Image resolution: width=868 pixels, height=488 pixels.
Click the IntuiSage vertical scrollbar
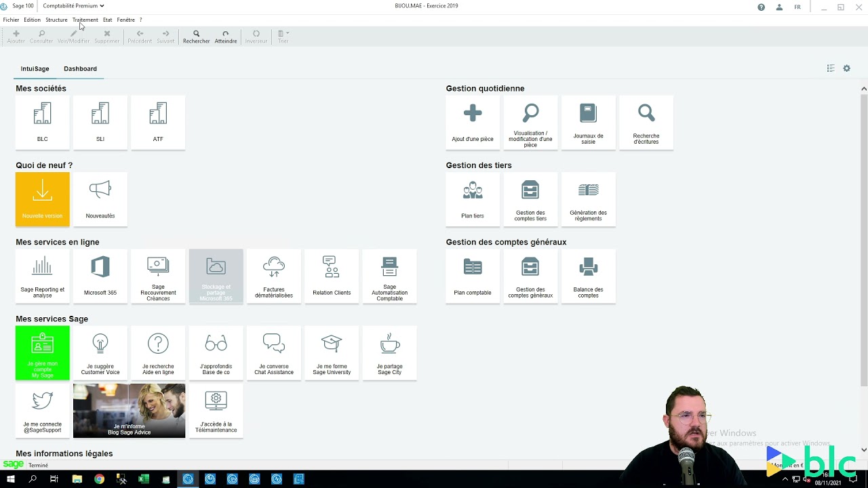click(x=864, y=240)
